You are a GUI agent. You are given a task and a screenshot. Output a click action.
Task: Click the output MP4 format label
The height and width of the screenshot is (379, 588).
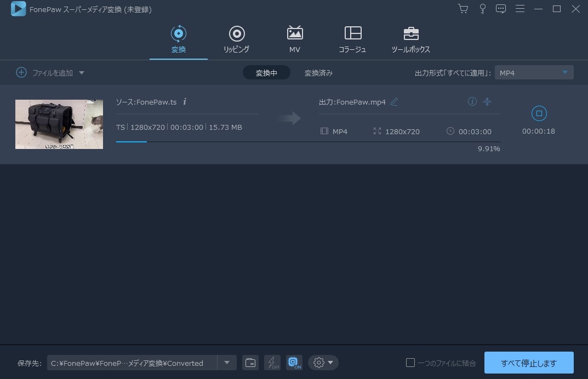pos(340,131)
